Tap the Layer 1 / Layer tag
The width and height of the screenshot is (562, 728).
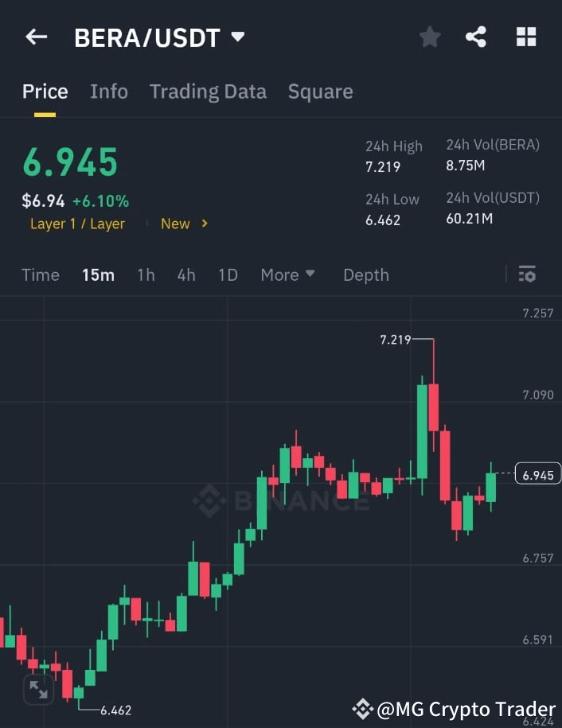coord(77,224)
